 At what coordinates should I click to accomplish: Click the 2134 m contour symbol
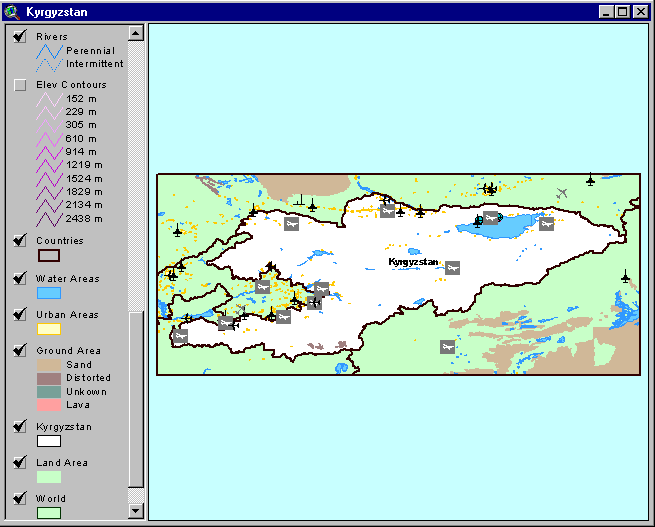point(49,205)
